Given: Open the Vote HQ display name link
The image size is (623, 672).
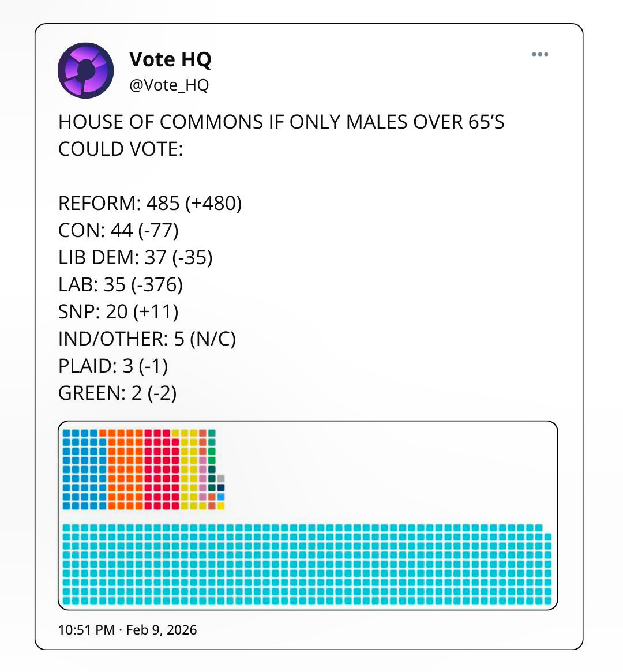Looking at the screenshot, I should [x=170, y=59].
